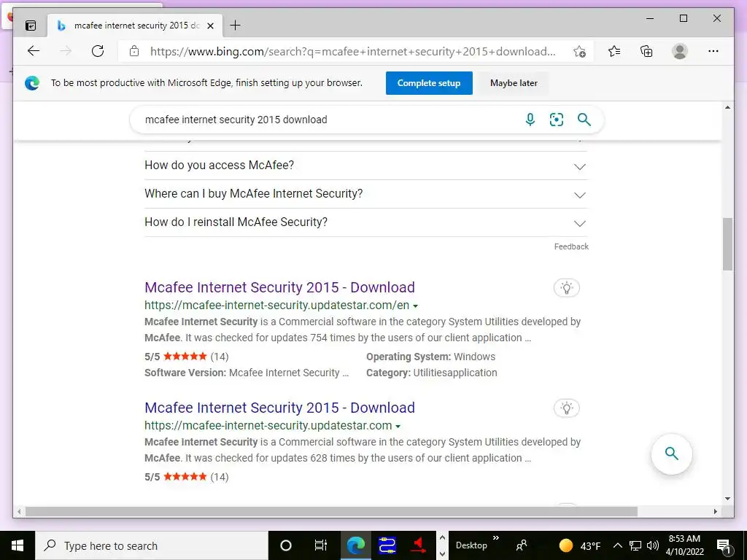This screenshot has height=560, width=747.
Task: Switch to Microsoft Edge in the taskbar
Action: [x=355, y=545]
